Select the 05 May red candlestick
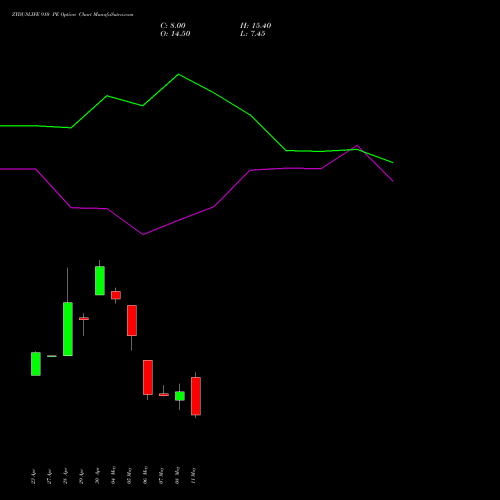500x500 pixels. [132, 320]
